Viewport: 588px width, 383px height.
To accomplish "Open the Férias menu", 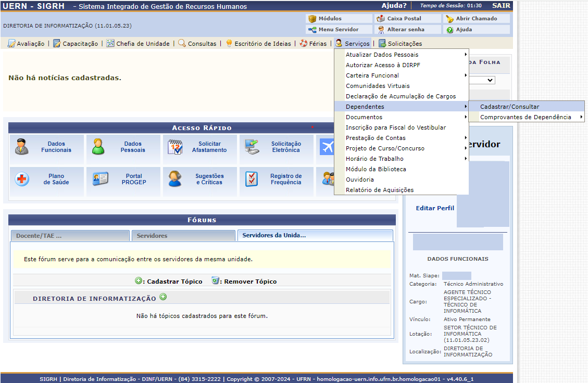I will [x=313, y=44].
